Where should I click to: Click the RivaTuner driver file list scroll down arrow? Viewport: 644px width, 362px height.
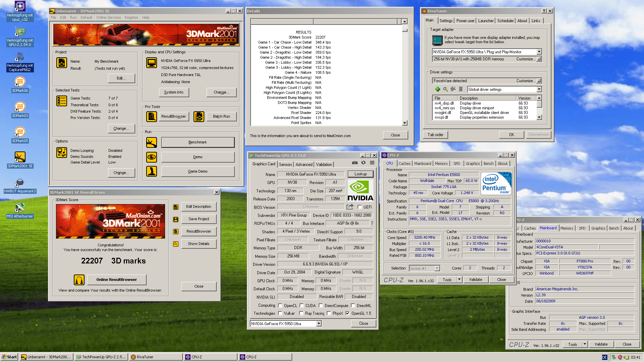pyautogui.click(x=539, y=117)
